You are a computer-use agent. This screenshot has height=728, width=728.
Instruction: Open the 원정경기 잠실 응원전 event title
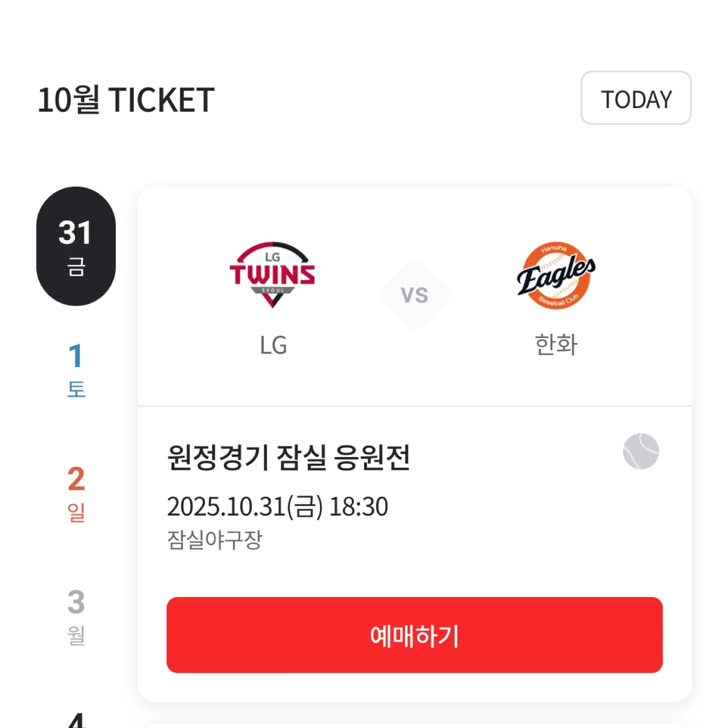pyautogui.click(x=289, y=458)
